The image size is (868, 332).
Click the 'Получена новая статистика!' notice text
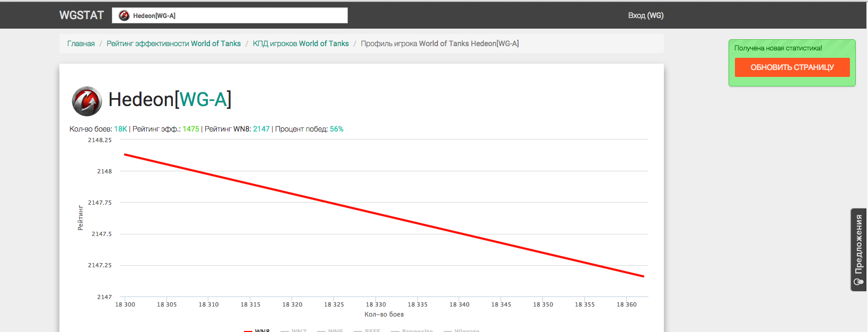click(778, 48)
